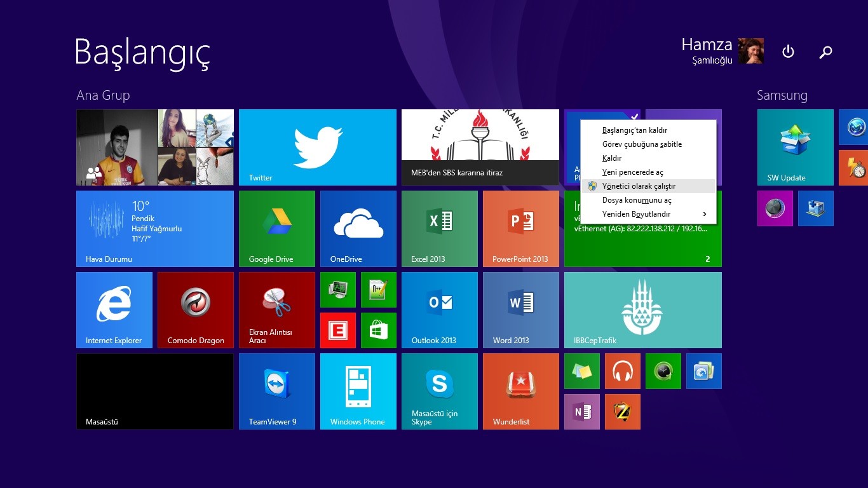Screen dimensions: 868x488
Task: Open the Masaüstü desktop tile
Action: [x=154, y=391]
